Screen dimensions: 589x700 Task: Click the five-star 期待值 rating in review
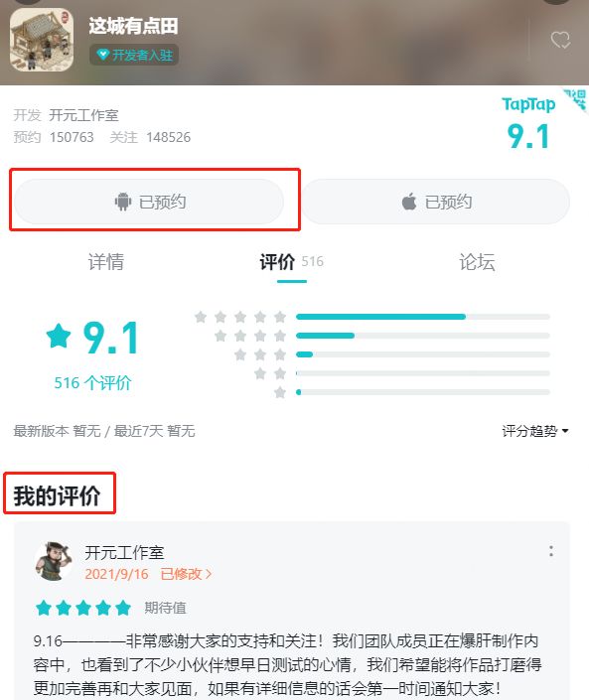(83, 608)
